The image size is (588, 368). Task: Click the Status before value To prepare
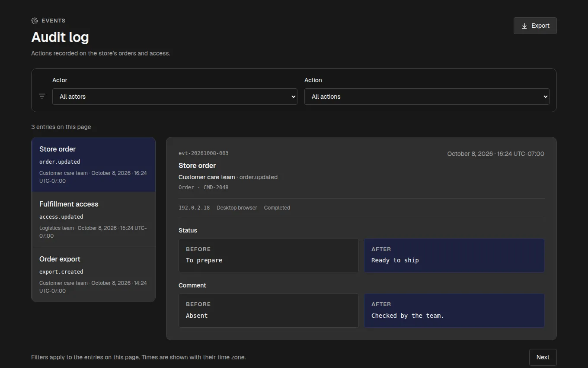point(204,260)
